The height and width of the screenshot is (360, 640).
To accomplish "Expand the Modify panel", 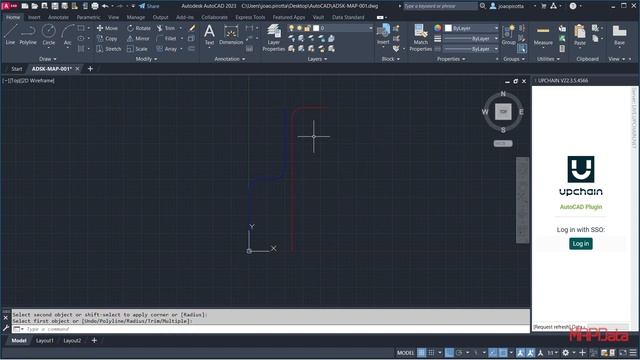I will [x=146, y=59].
